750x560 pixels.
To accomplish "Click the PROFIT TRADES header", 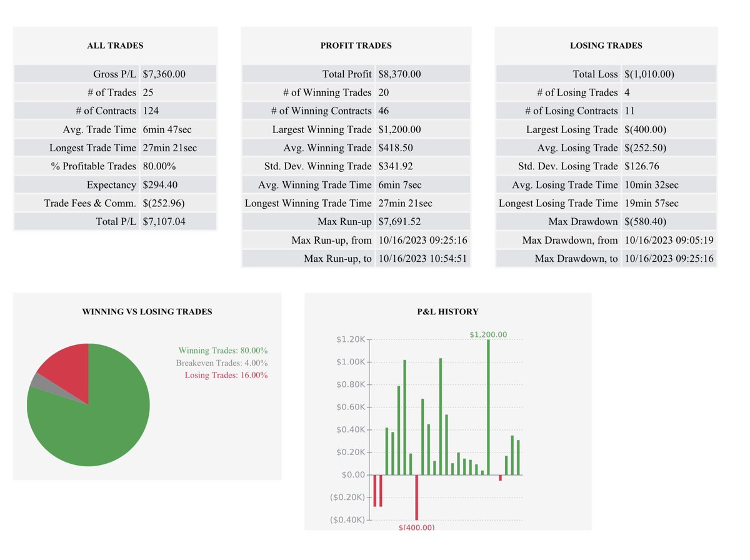I will 356,46.
